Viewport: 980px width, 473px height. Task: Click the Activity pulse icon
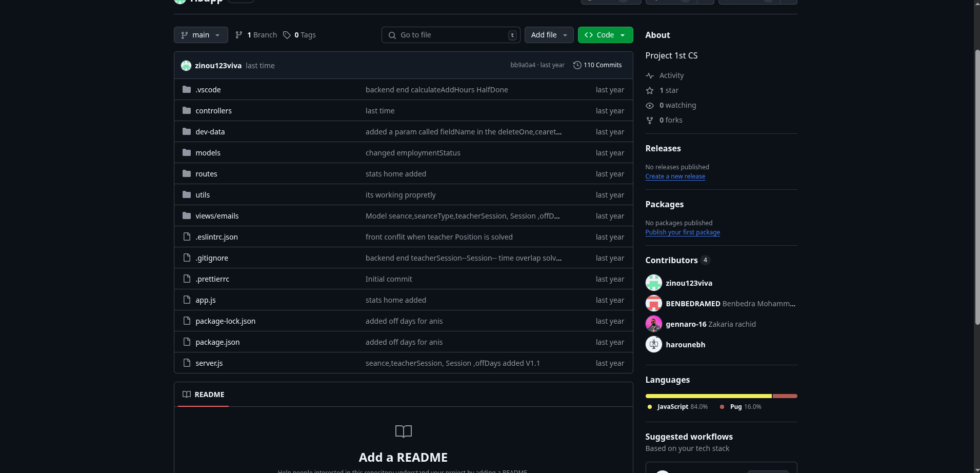click(x=650, y=75)
